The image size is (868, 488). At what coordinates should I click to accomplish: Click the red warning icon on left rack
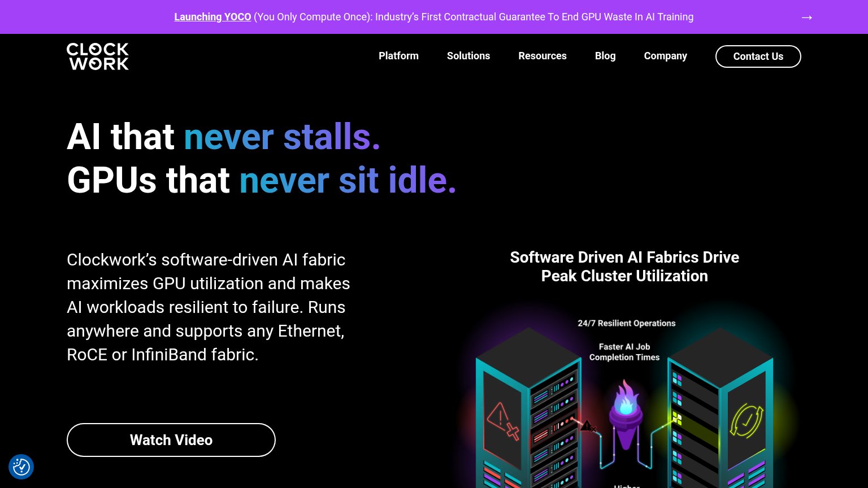[502, 421]
